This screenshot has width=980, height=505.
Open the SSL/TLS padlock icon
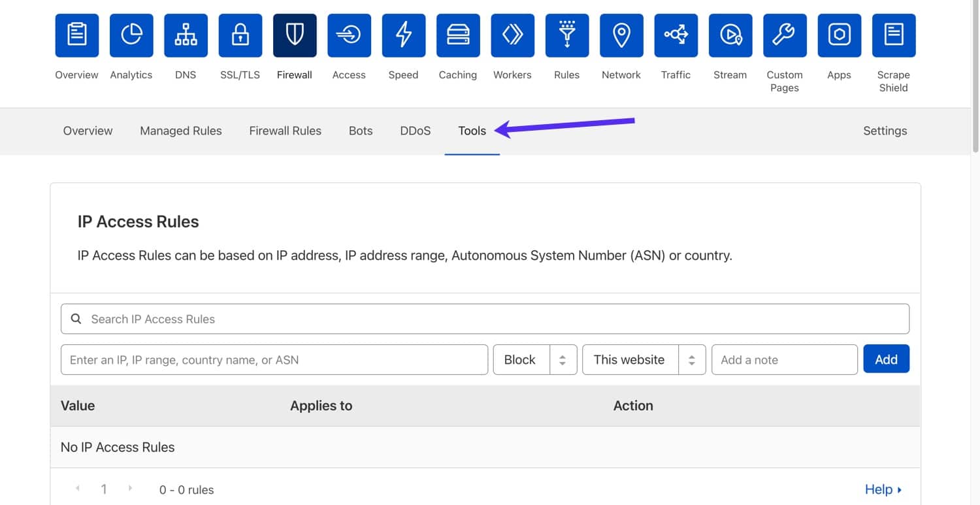pyautogui.click(x=240, y=35)
